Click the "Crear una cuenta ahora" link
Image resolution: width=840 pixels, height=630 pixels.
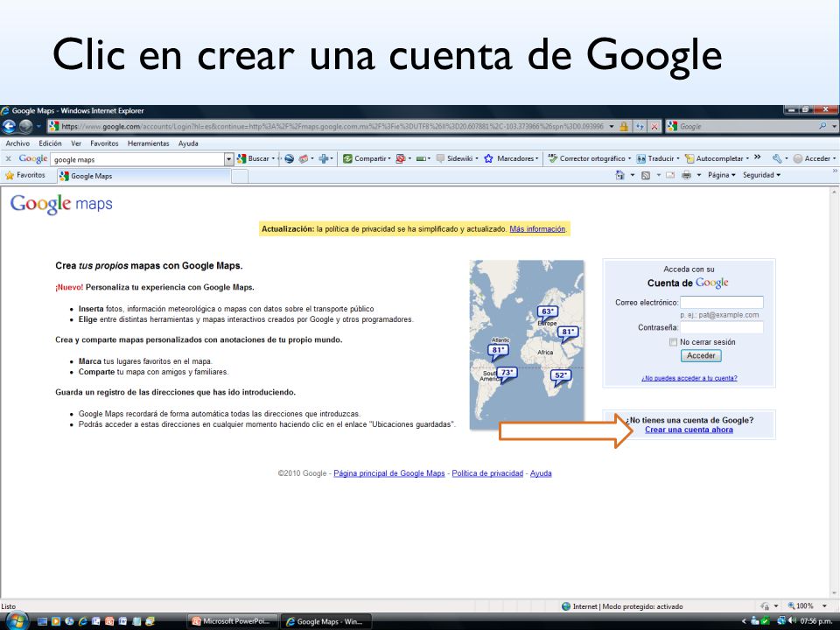(689, 430)
